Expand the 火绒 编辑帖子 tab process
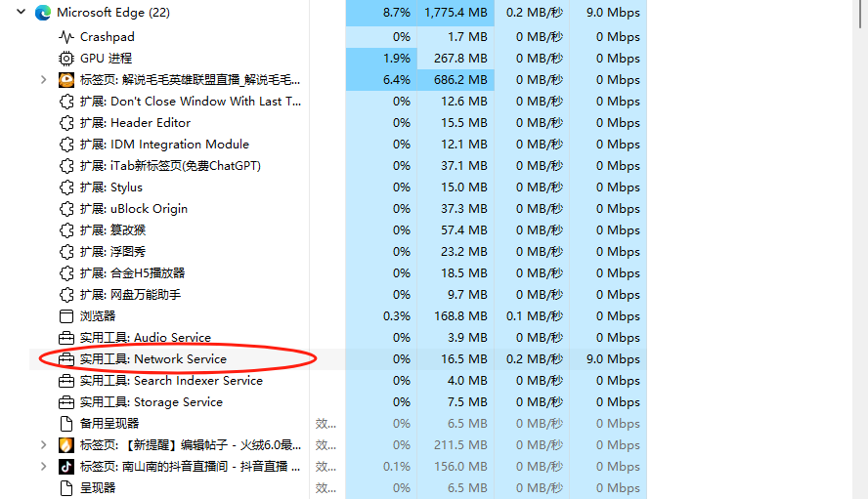The height and width of the screenshot is (499, 868). click(x=42, y=445)
